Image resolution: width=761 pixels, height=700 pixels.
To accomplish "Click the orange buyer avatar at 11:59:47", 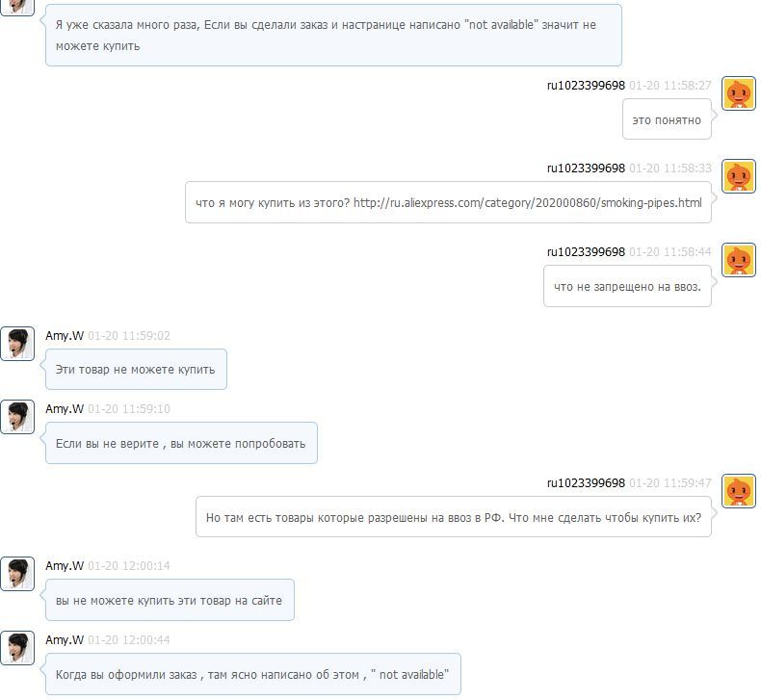I will pos(738,491).
